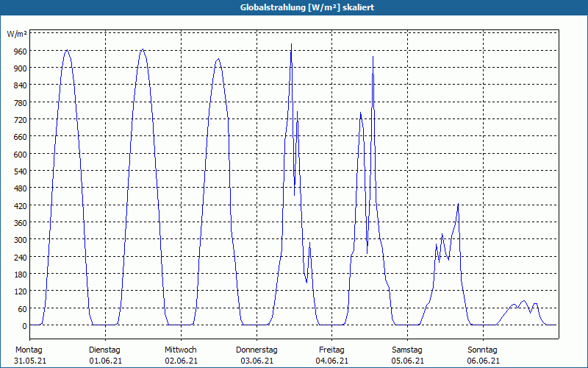The height and width of the screenshot is (368, 588).
Task: Click the date 06.06.21
Action: pyautogui.click(x=484, y=361)
